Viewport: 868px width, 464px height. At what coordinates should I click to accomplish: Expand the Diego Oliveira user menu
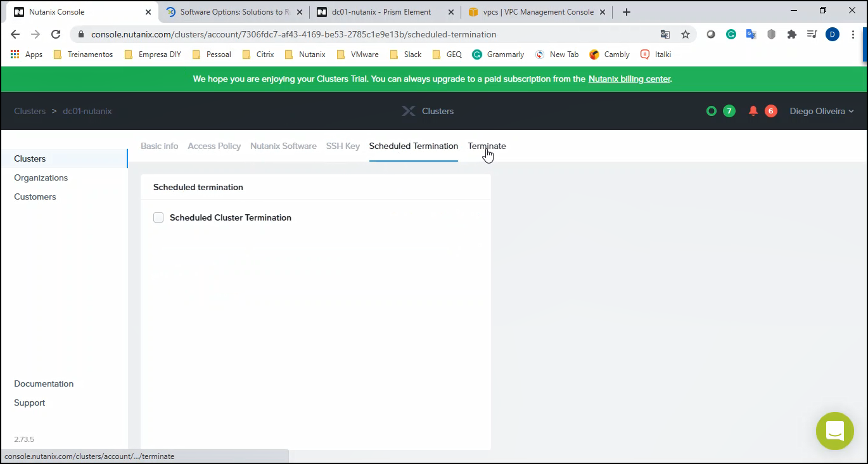[821, 111]
